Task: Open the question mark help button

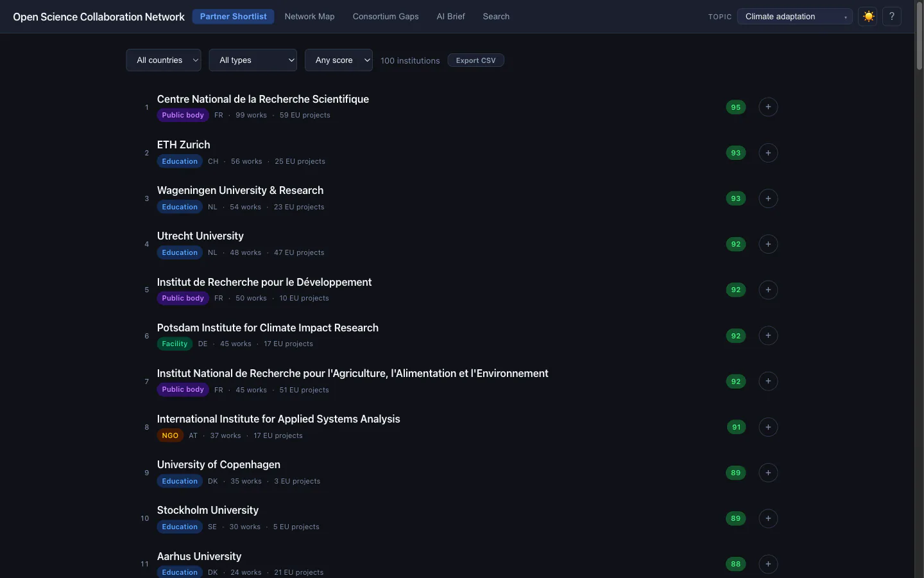Action: click(x=892, y=17)
